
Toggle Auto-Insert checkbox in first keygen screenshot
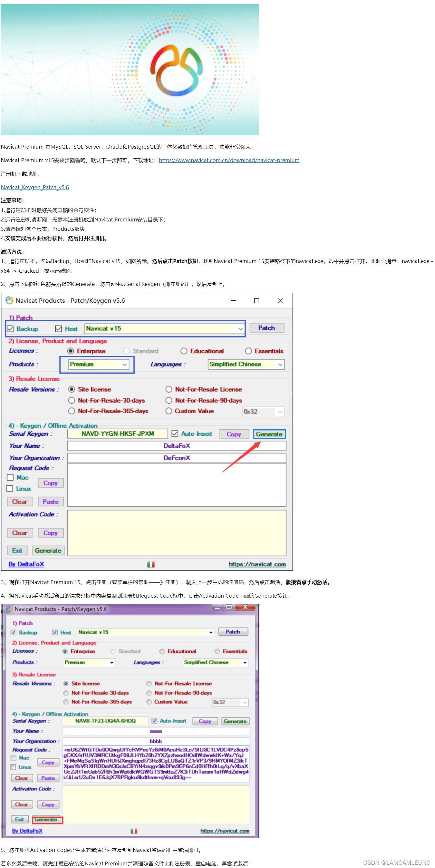pos(175,434)
